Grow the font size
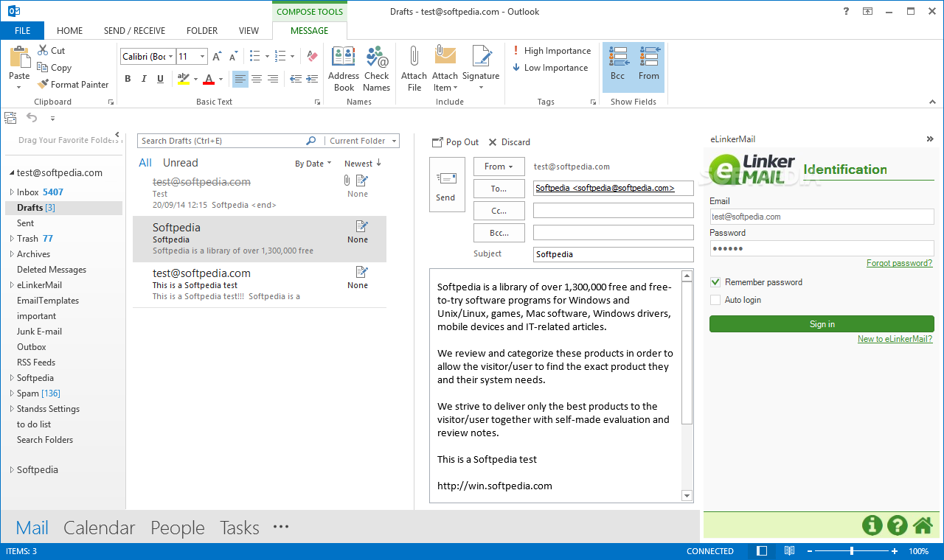Image resolution: width=944 pixels, height=560 pixels. (217, 56)
